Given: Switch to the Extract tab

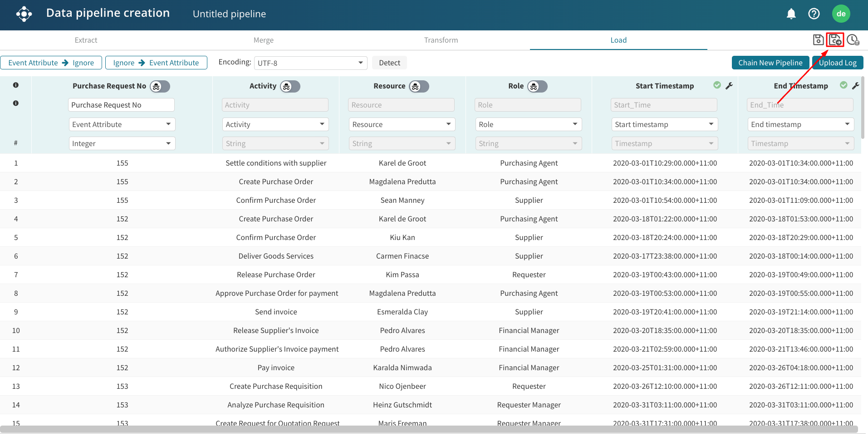Looking at the screenshot, I should click(86, 40).
